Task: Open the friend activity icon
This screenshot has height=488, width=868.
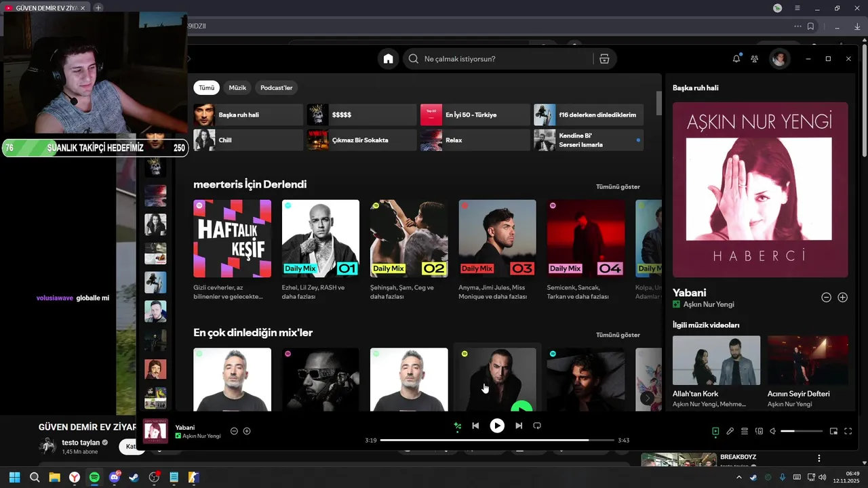Action: pos(754,59)
